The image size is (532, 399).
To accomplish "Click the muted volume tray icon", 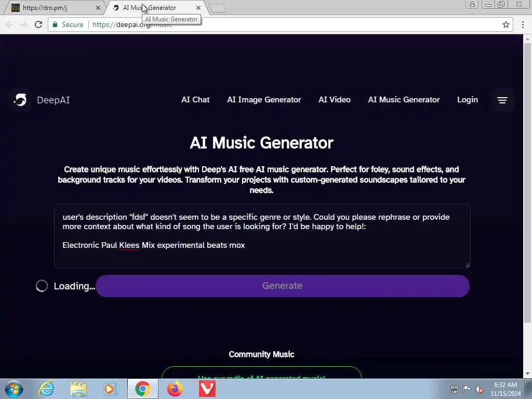I will (480, 389).
